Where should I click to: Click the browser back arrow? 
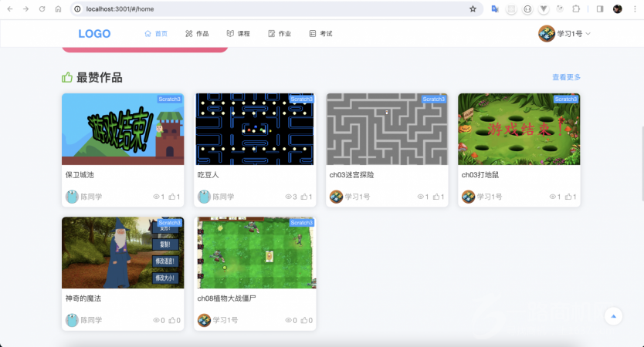click(9, 9)
